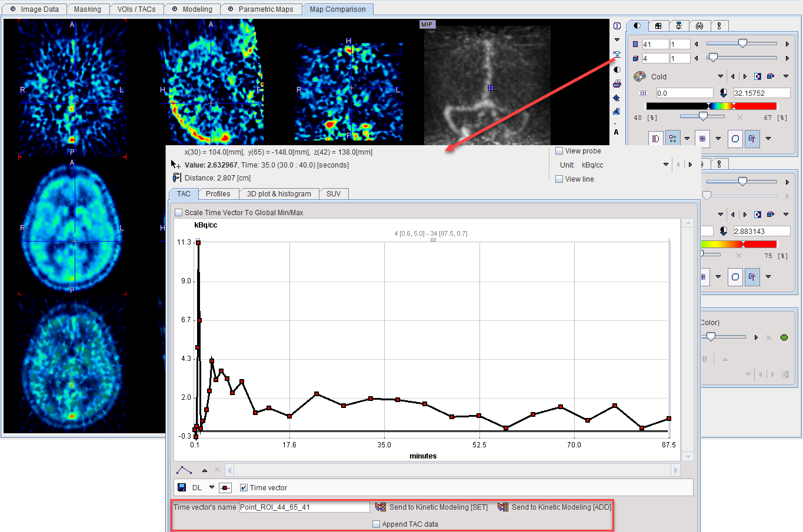Click the contour circle button in the first panel
This screenshot has height=532, width=803.
735,139
